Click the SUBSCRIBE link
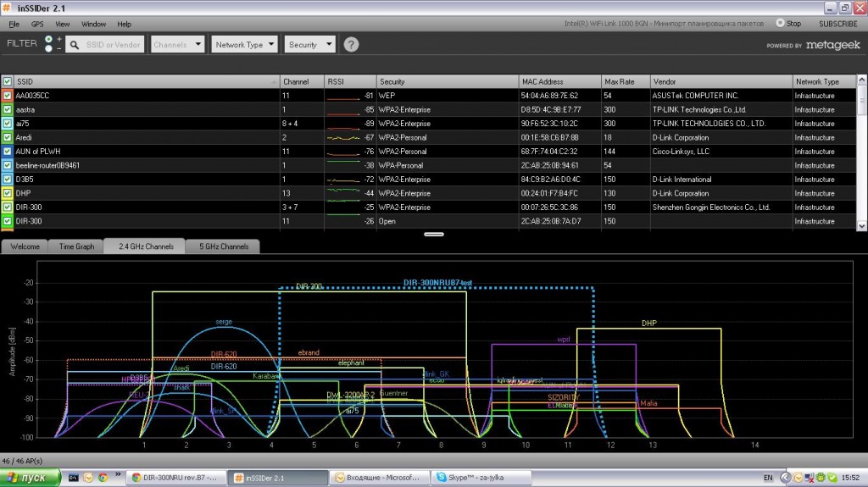 838,24
